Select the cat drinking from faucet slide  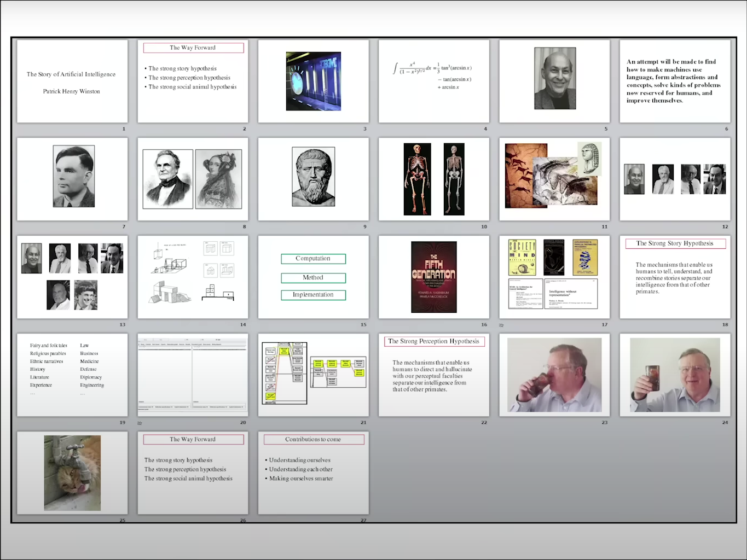coord(72,472)
